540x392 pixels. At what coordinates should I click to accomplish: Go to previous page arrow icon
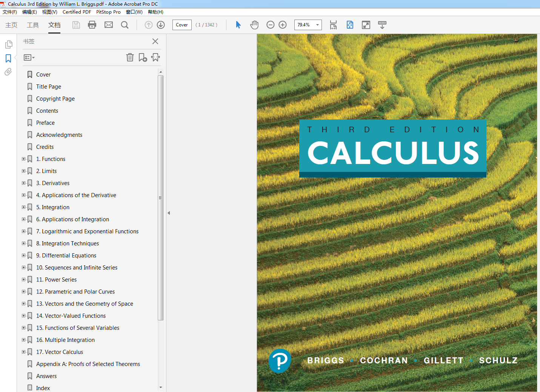point(149,25)
